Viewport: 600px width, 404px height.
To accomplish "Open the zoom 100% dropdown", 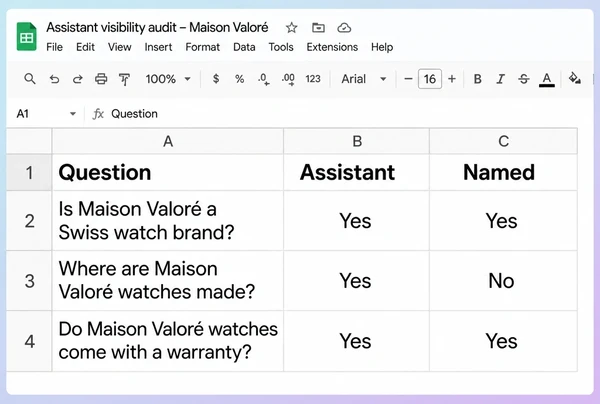I will point(168,79).
